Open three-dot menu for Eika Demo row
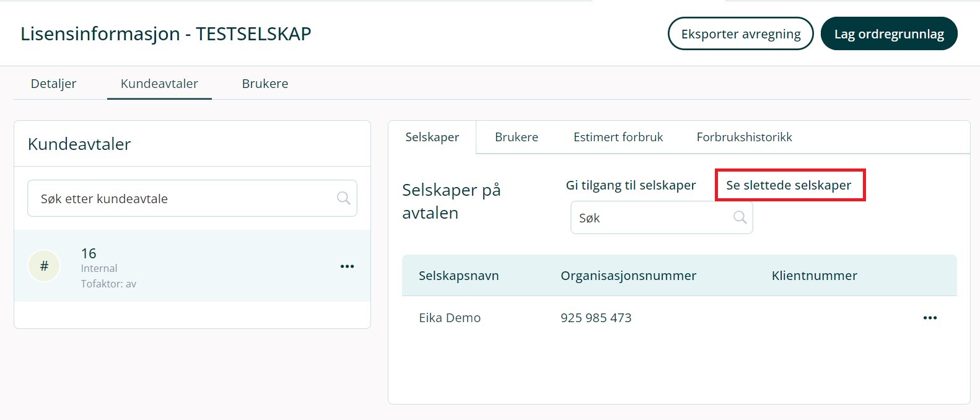 click(930, 318)
